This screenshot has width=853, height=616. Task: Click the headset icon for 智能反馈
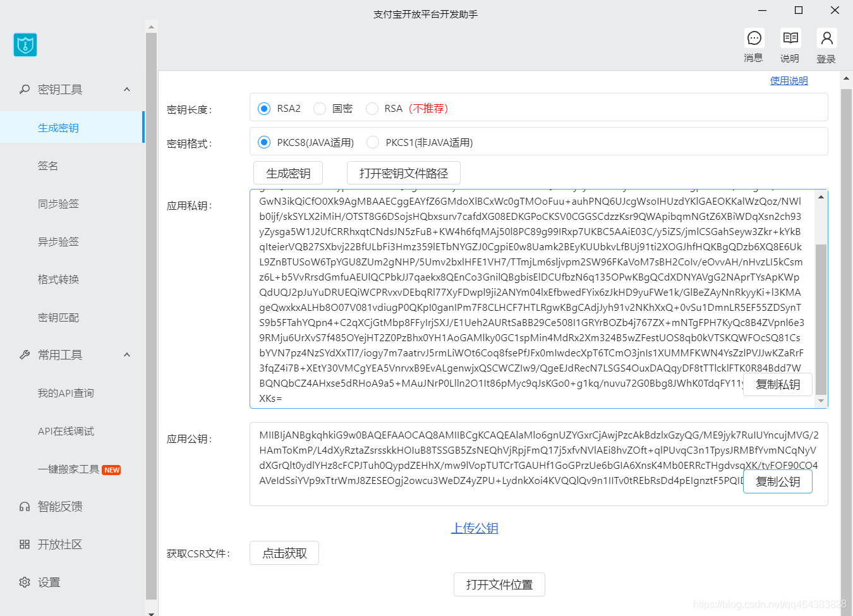click(25, 507)
